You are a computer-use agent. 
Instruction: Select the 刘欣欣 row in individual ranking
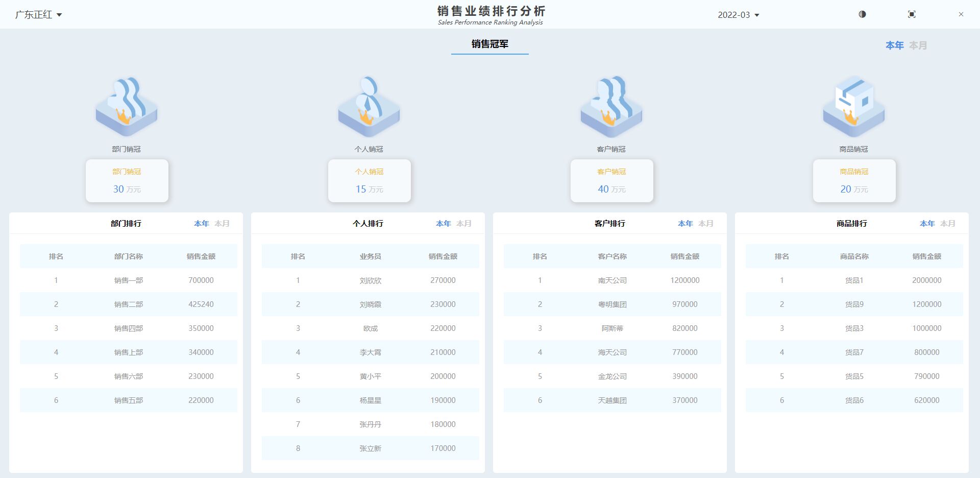pos(370,280)
